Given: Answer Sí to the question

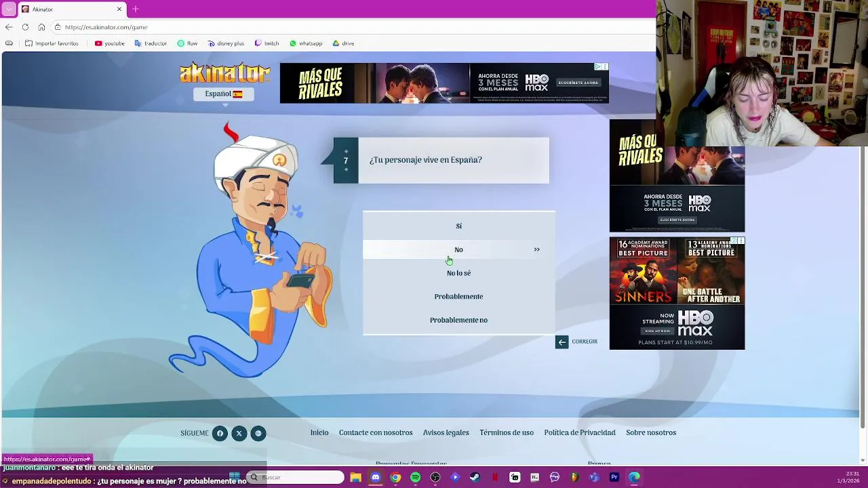Looking at the screenshot, I should tap(458, 226).
